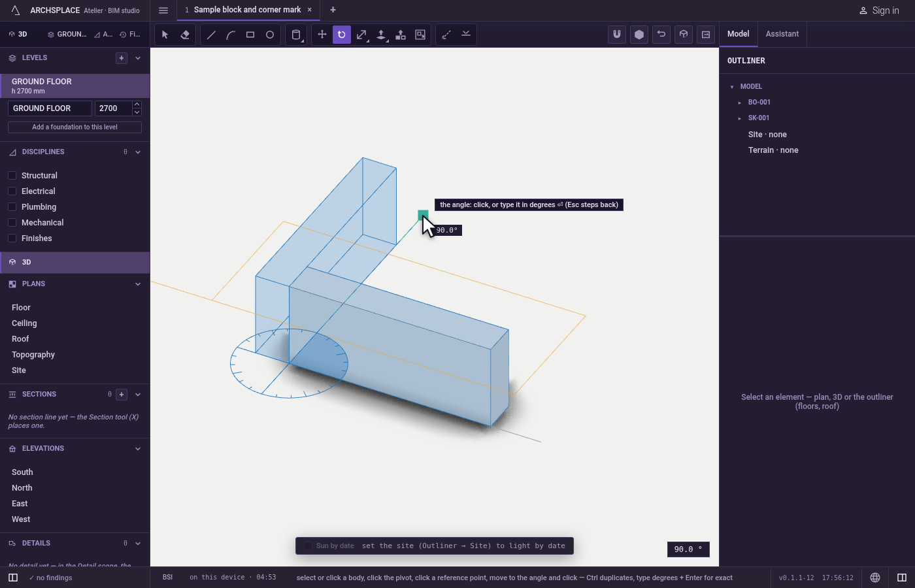Click Sign in
This screenshot has height=588, width=915.
click(x=879, y=10)
